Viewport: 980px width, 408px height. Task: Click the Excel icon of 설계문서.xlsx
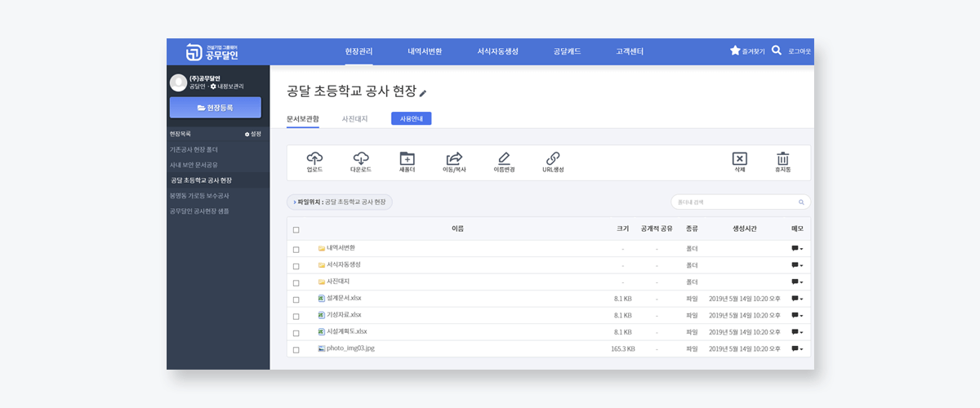point(322,299)
